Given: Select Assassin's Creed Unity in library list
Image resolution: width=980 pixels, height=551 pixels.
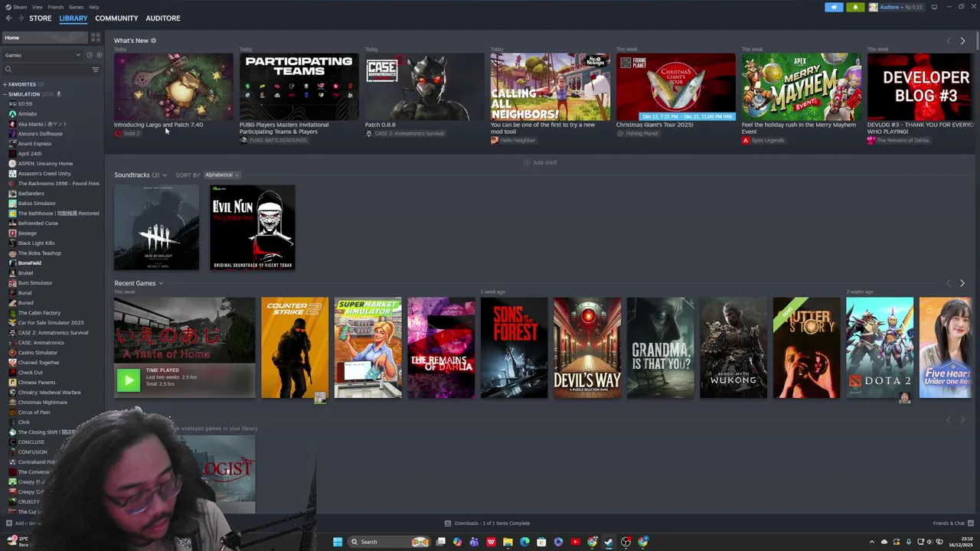Looking at the screenshot, I should (x=44, y=174).
